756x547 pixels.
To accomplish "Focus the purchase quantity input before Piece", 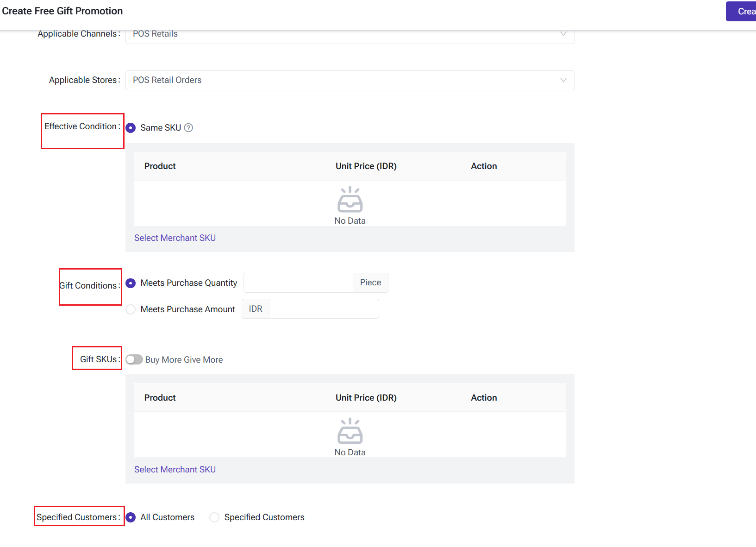I will tap(298, 283).
